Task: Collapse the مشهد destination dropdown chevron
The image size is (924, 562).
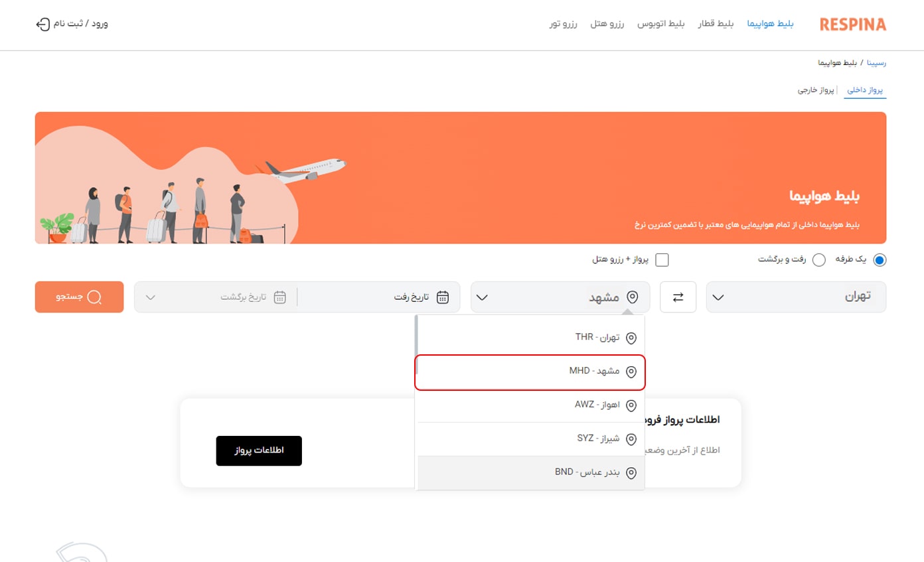Action: pos(483,297)
